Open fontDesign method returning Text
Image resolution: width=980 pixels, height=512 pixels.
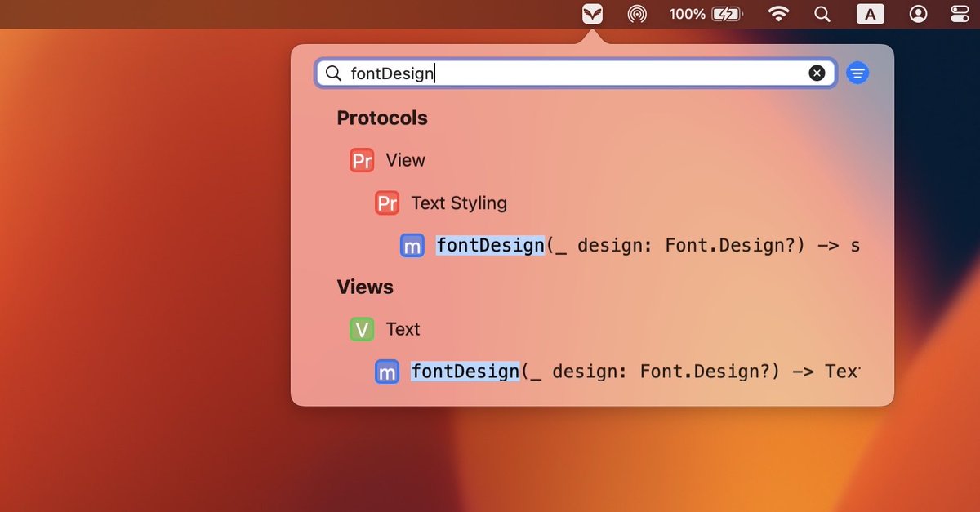(635, 372)
